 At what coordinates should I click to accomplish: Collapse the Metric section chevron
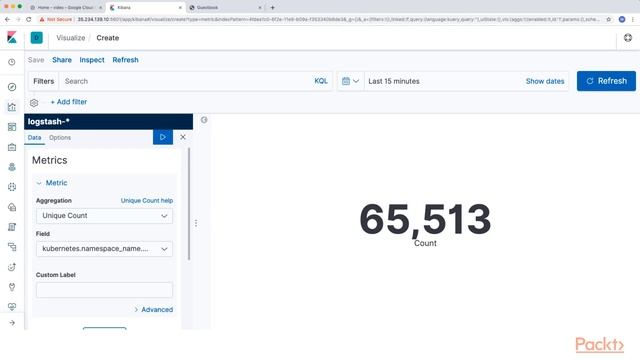click(x=39, y=183)
